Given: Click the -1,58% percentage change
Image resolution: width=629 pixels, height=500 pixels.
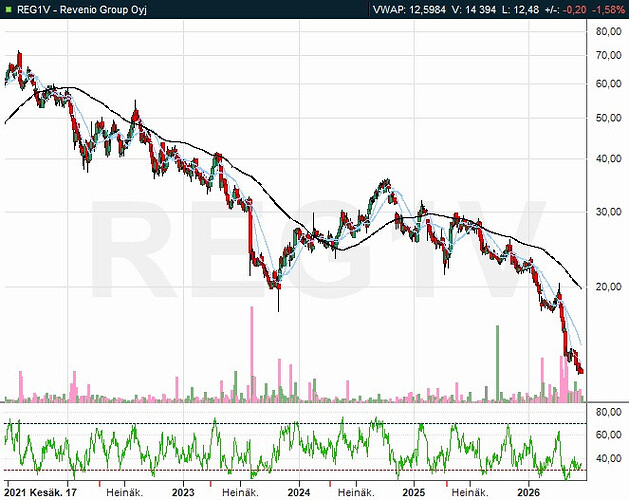Looking at the screenshot, I should pyautogui.click(x=608, y=10).
